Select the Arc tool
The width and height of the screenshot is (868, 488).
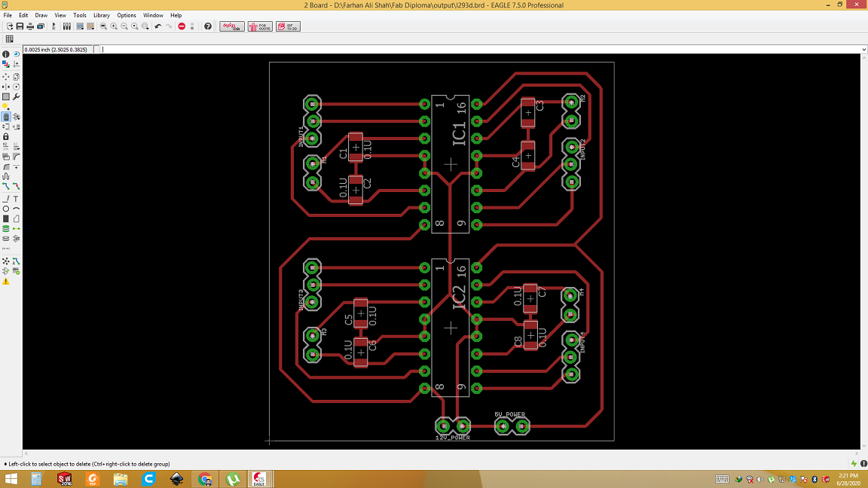(16, 209)
